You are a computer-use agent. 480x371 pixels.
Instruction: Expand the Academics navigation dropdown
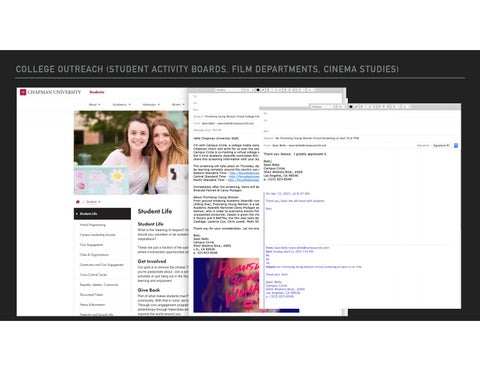click(121, 105)
